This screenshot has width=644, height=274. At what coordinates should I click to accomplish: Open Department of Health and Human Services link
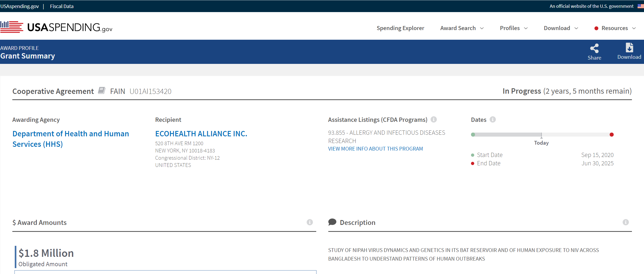pos(71,139)
